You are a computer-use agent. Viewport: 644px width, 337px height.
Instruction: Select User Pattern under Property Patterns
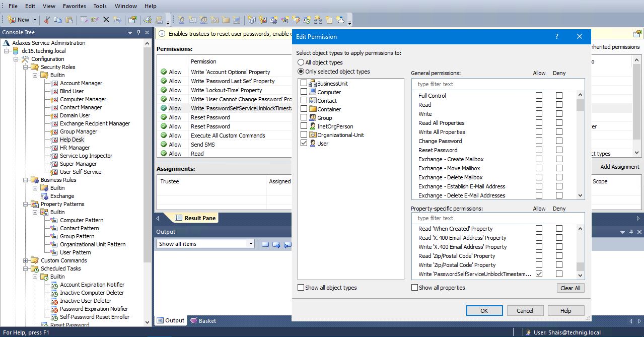pos(76,252)
